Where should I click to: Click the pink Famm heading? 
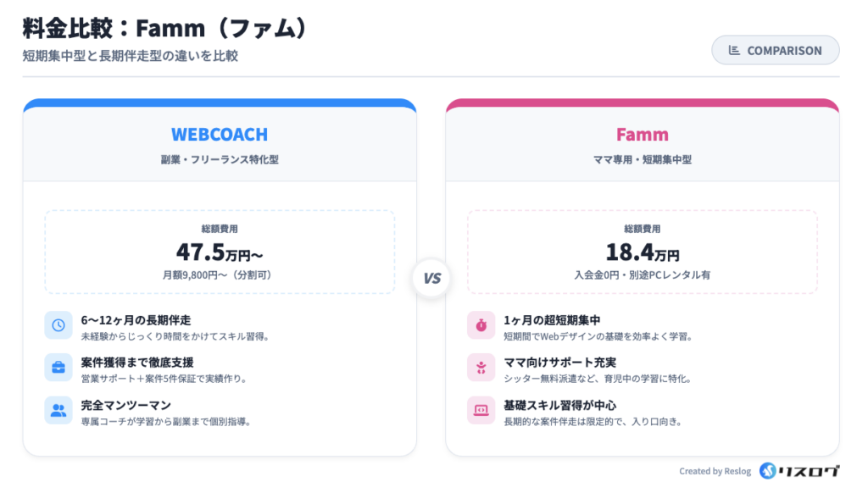click(x=642, y=134)
